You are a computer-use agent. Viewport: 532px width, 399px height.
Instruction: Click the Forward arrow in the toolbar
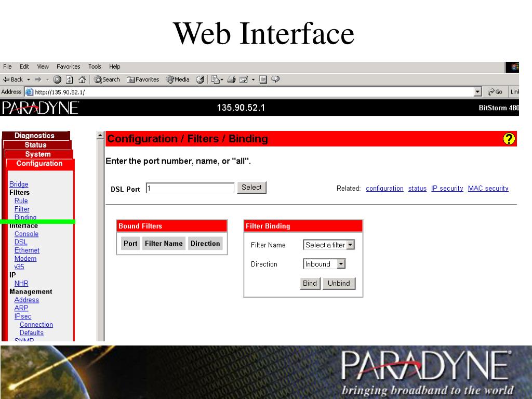pyautogui.click(x=38, y=79)
